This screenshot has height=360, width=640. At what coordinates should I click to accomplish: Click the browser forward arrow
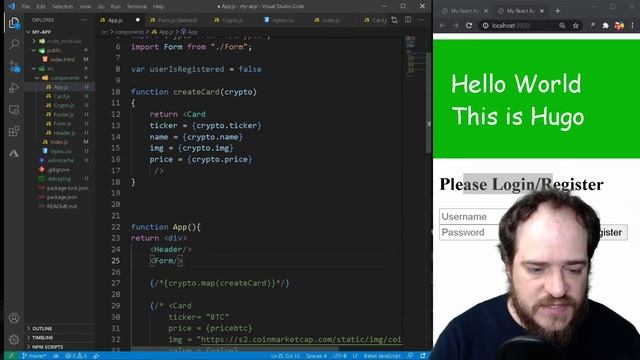456,26
